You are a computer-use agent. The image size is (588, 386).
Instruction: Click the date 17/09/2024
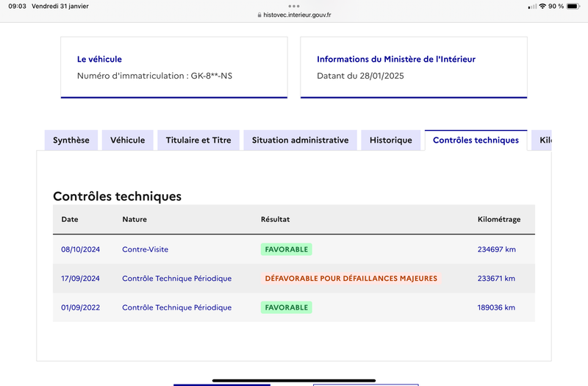(x=80, y=279)
